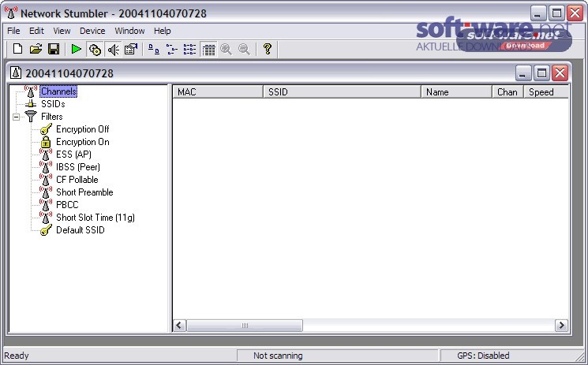This screenshot has height=365, width=588.
Task: Click the 'Not scanning' status bar text
Action: [278, 356]
